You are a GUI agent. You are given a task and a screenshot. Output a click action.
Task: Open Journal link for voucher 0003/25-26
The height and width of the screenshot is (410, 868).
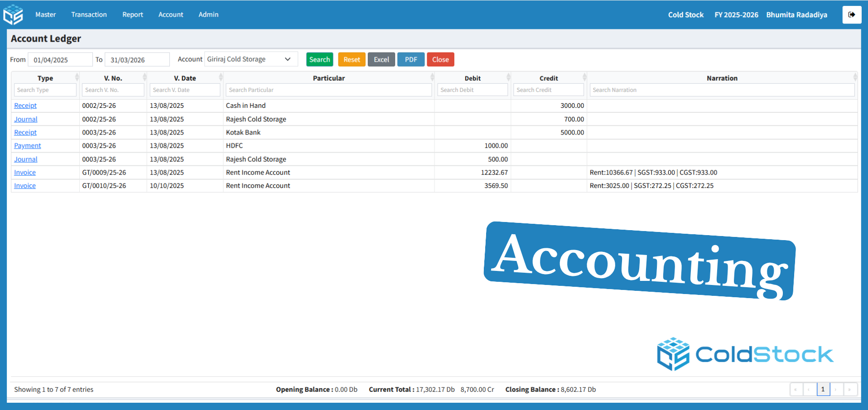pos(26,159)
